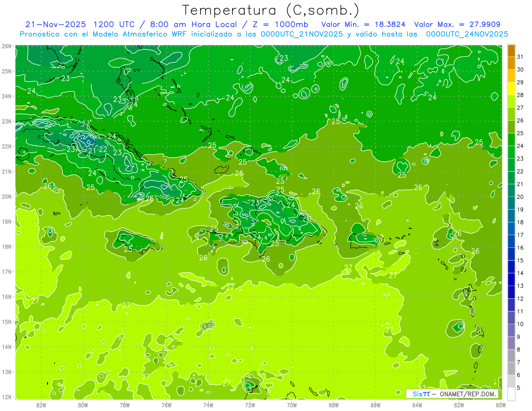Click the '18N' latitude axis label
Screen dimensions: 532x411
click(6, 247)
